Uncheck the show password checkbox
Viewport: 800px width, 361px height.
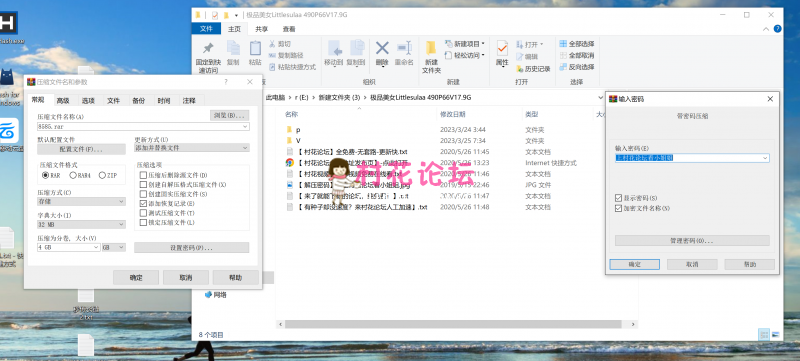(619, 197)
